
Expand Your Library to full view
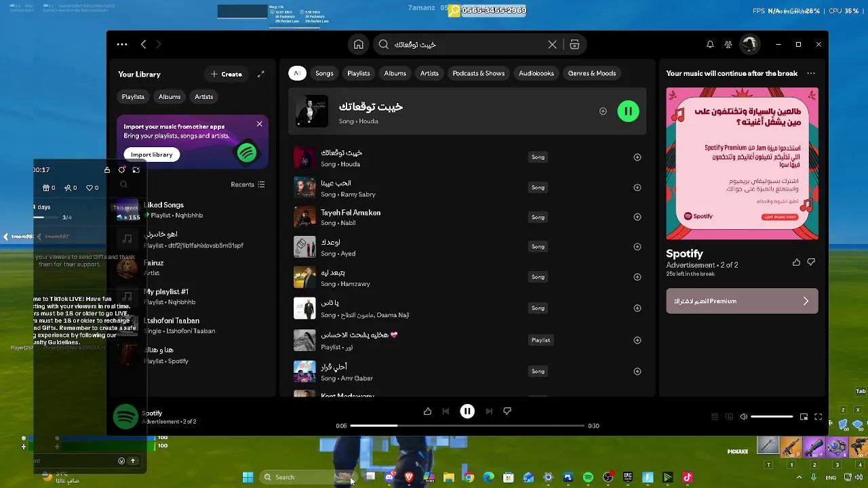[261, 74]
